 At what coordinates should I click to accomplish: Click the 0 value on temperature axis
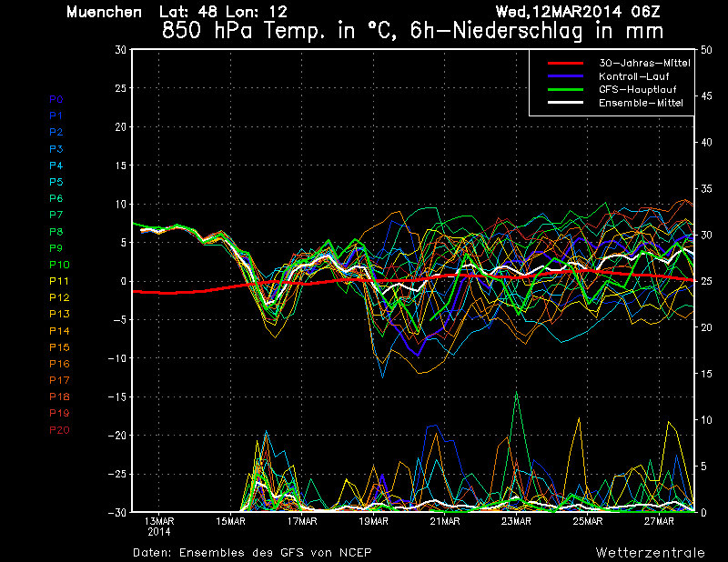(124, 281)
